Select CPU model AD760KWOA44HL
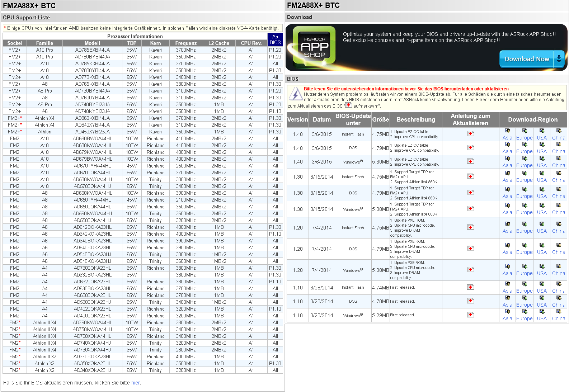The image size is (569, 392). point(93,323)
